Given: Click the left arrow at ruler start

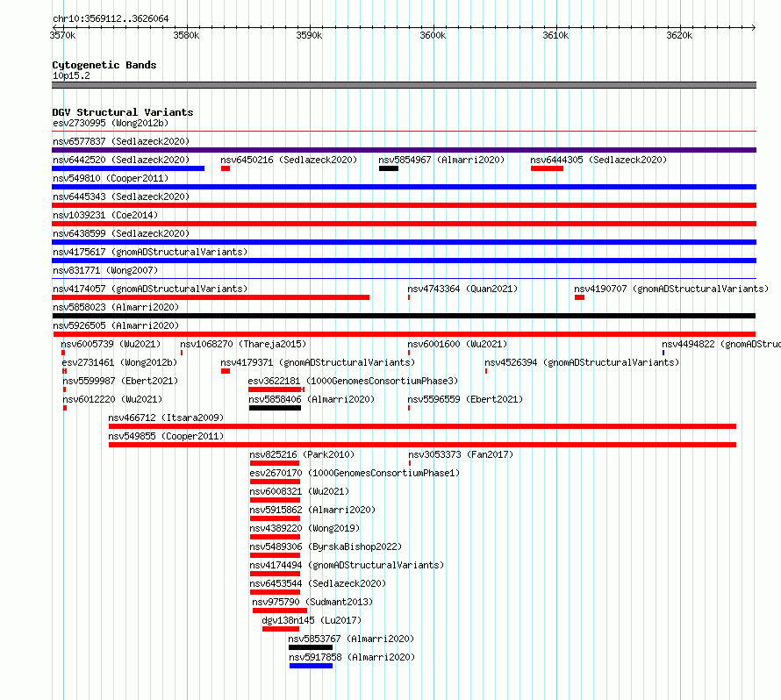Looking at the screenshot, I should [54, 27].
